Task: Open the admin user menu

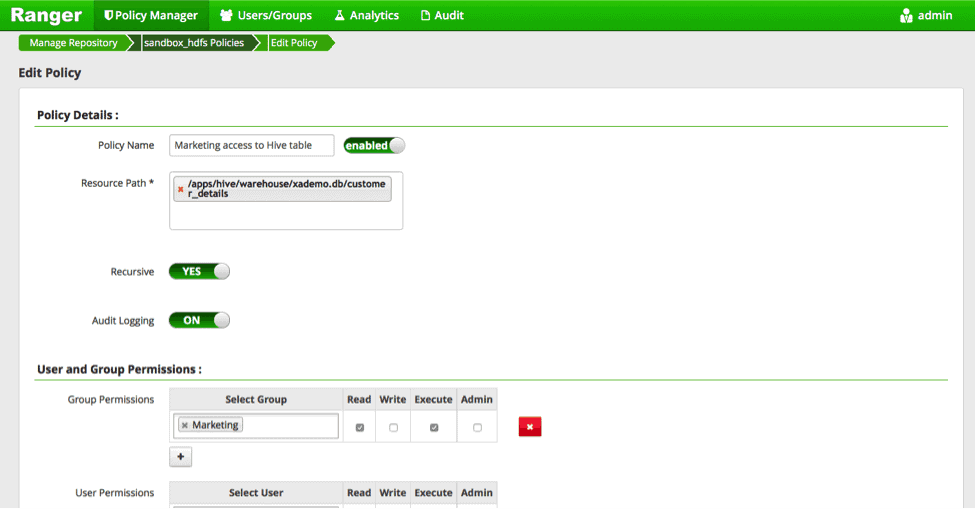Action: tap(926, 16)
